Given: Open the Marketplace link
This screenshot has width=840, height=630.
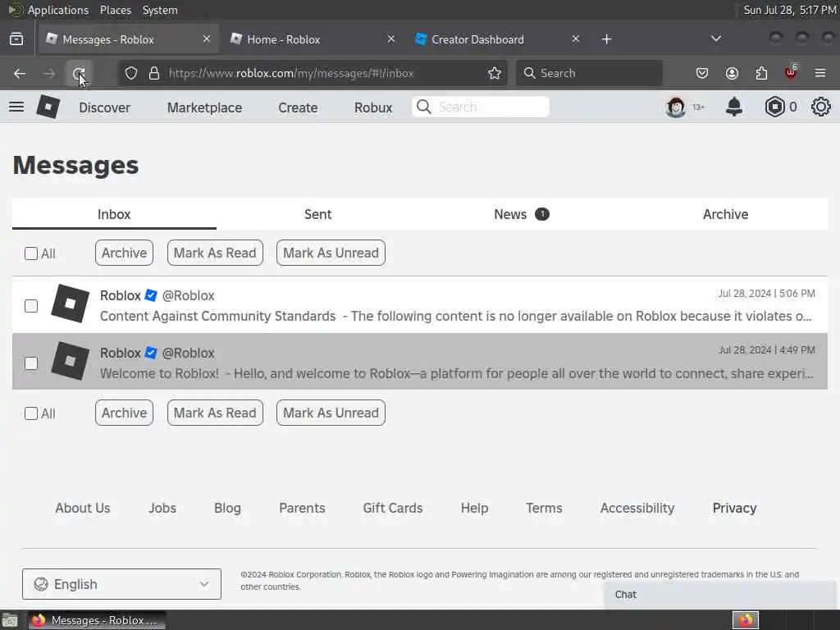Looking at the screenshot, I should (204, 107).
